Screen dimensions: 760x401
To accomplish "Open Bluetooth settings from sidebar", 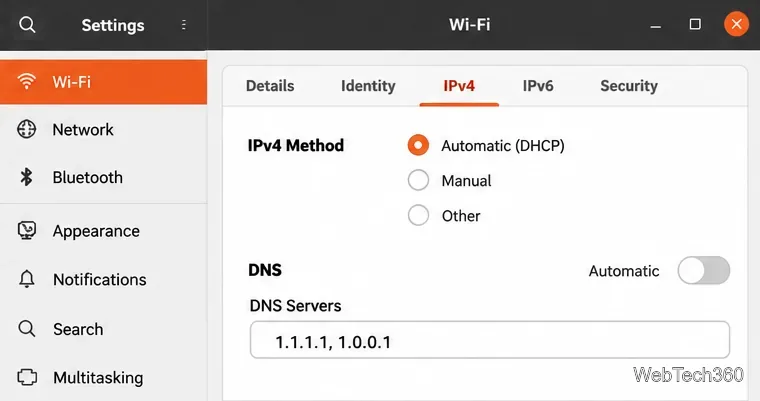I will (103, 177).
